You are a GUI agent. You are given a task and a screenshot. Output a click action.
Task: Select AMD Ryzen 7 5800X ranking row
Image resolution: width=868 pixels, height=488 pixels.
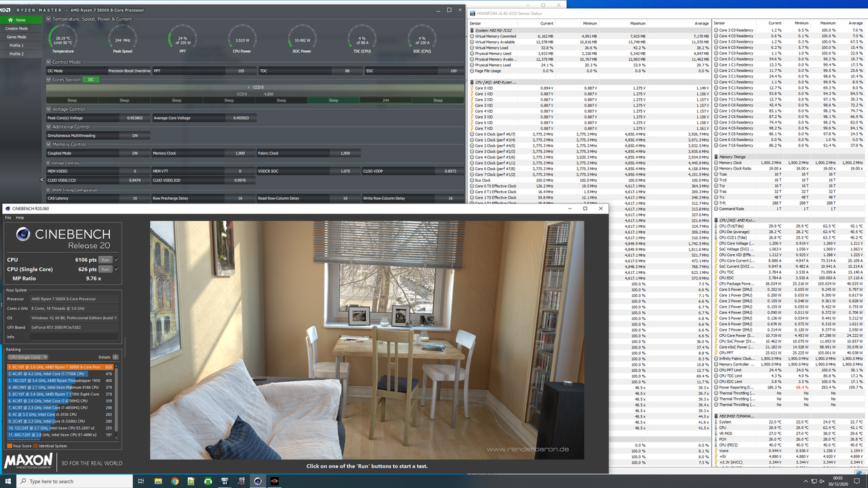(60, 367)
